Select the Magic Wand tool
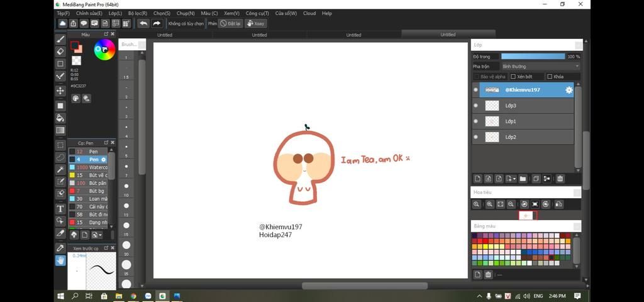644x302 pixels. click(60, 169)
